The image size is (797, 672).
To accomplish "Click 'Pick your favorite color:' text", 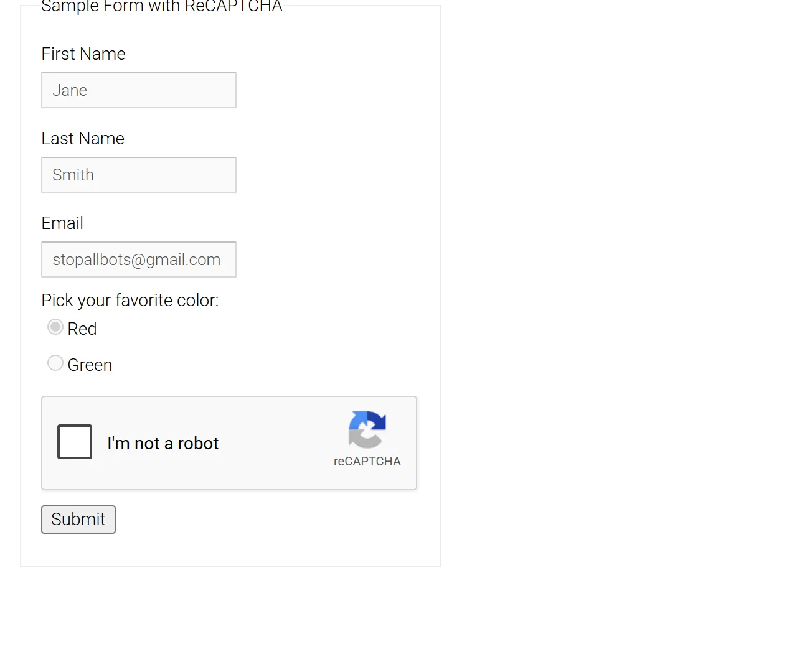I will coord(130,301).
